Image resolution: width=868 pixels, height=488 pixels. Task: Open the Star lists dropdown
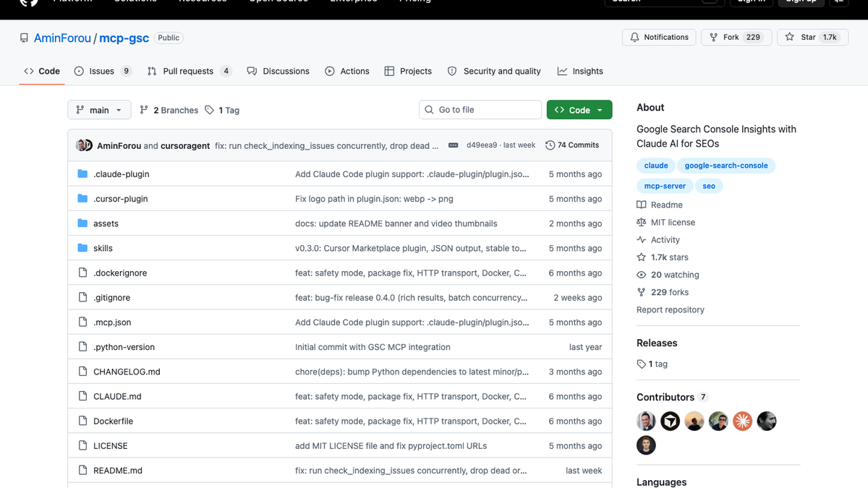[812, 38]
